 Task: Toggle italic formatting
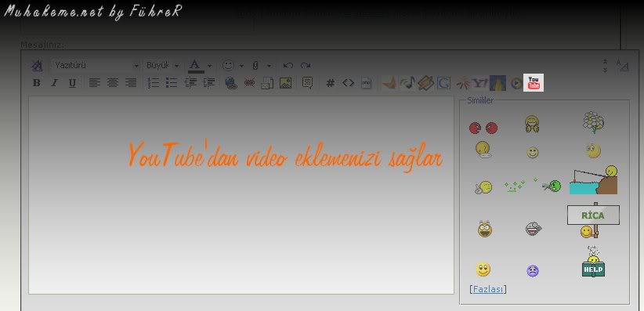point(54,83)
